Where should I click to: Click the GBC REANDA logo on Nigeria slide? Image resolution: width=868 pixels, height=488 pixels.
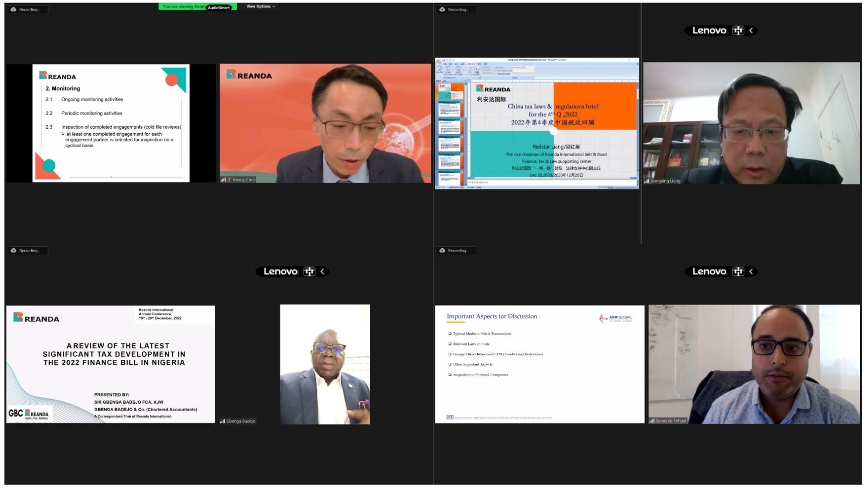pyautogui.click(x=29, y=414)
